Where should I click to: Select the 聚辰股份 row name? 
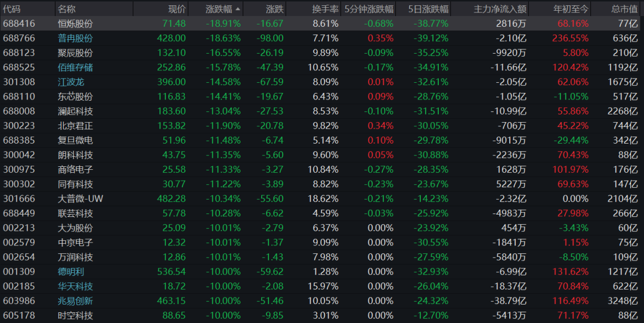(x=76, y=53)
